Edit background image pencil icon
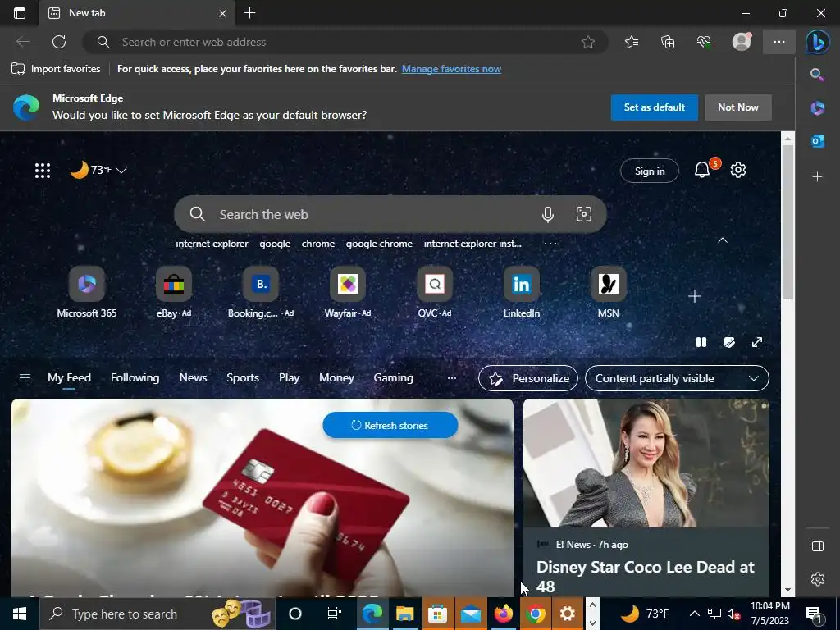Image resolution: width=840 pixels, height=630 pixels. pos(729,342)
